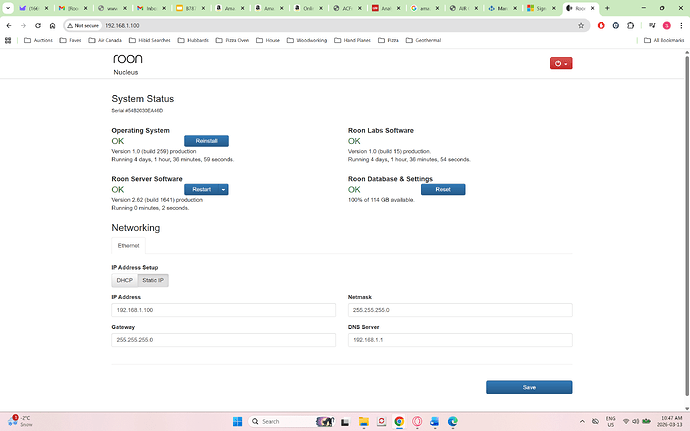This screenshot has height=431, width=690.
Task: Expand the Restart button's dropdown arrow
Action: pos(224,189)
